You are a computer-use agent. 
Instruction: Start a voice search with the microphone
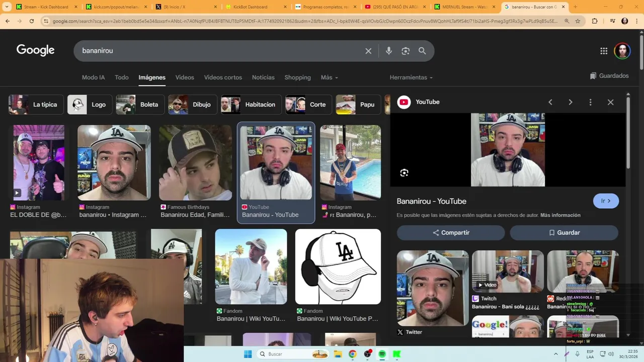click(388, 51)
